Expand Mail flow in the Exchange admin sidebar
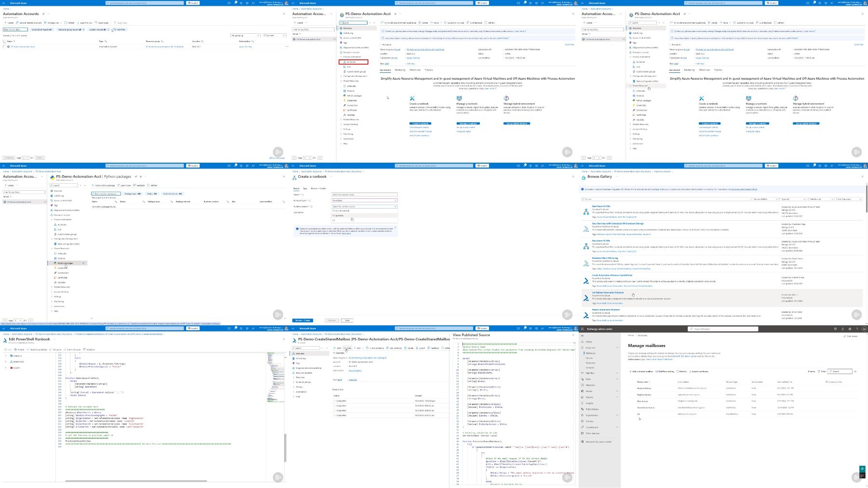The height and width of the screenshot is (488, 868). pos(617,373)
